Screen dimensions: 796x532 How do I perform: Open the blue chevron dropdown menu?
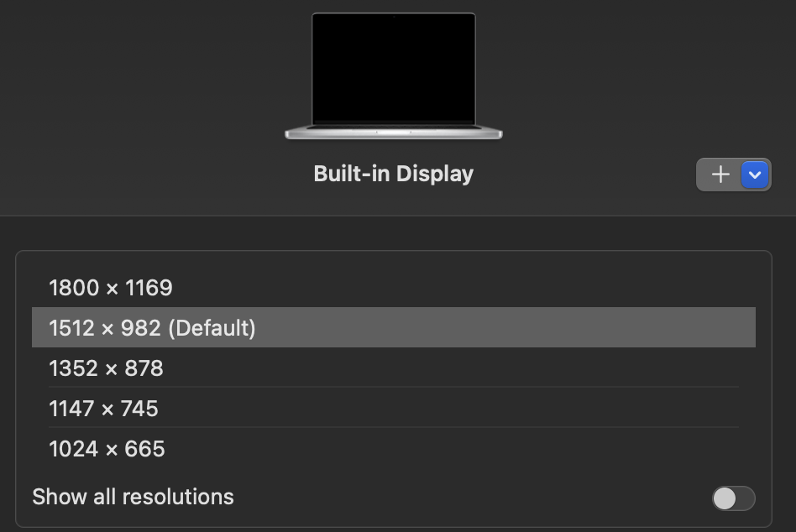coord(754,175)
